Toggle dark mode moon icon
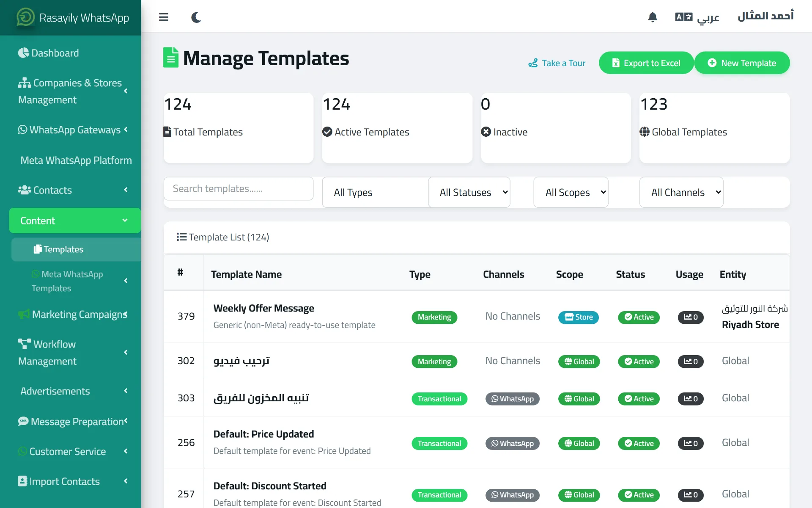This screenshot has height=508, width=812. pyautogui.click(x=196, y=17)
